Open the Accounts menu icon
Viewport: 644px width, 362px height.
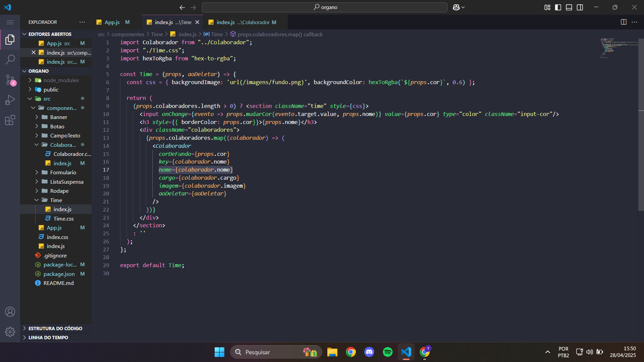[x=10, y=312]
